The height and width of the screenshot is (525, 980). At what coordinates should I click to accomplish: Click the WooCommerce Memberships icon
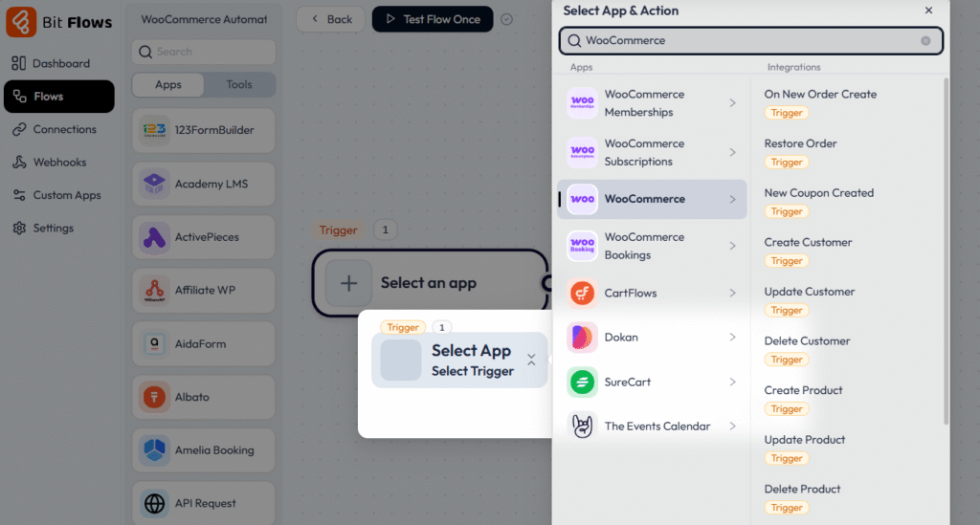click(582, 103)
